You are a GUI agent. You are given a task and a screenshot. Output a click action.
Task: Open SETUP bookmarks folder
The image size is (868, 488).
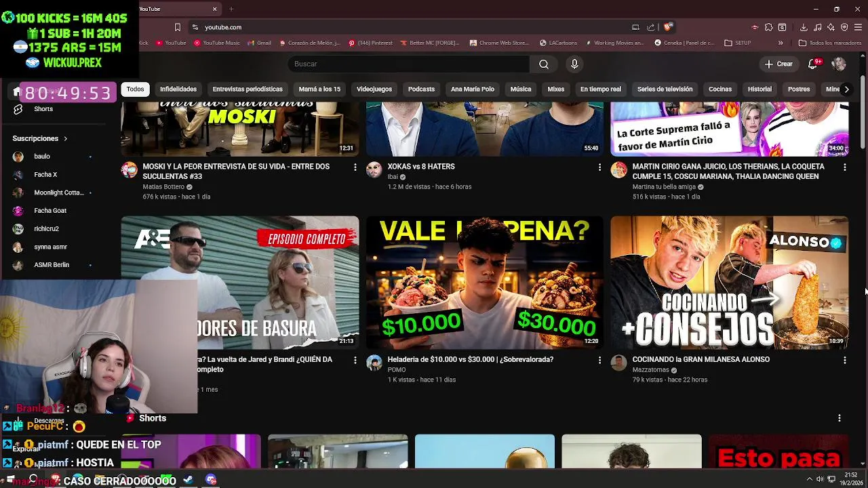(x=738, y=43)
